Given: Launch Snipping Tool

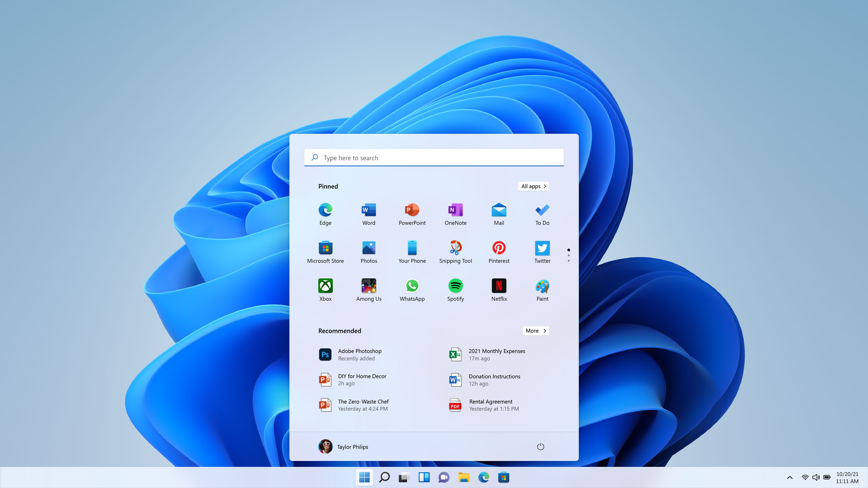Looking at the screenshot, I should (455, 248).
